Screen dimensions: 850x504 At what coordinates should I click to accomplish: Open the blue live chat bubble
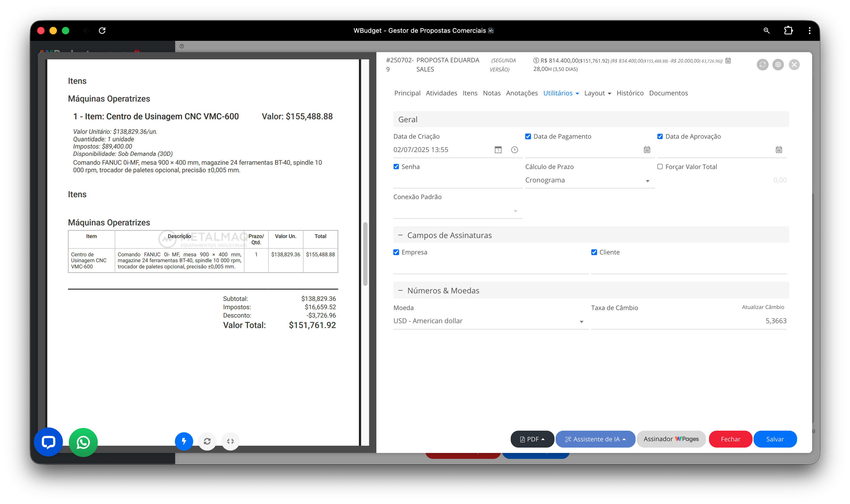(x=48, y=442)
